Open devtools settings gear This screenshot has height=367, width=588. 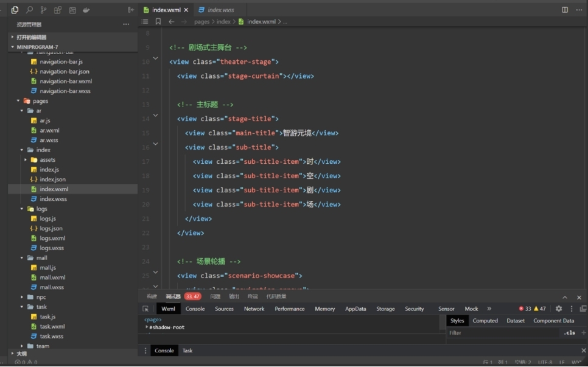tap(559, 309)
